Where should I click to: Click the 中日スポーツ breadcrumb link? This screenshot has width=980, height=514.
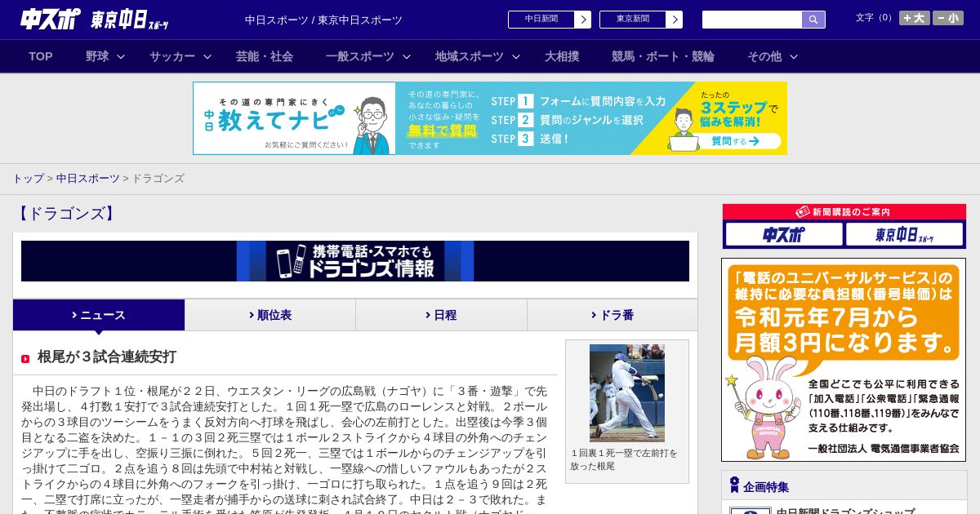coord(88,179)
